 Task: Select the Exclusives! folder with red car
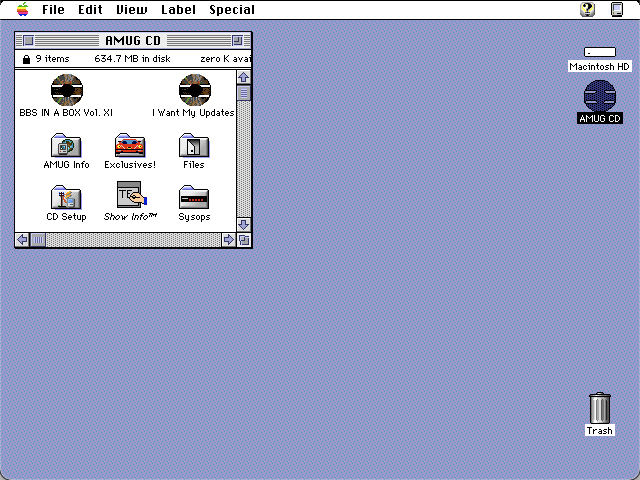click(130, 145)
